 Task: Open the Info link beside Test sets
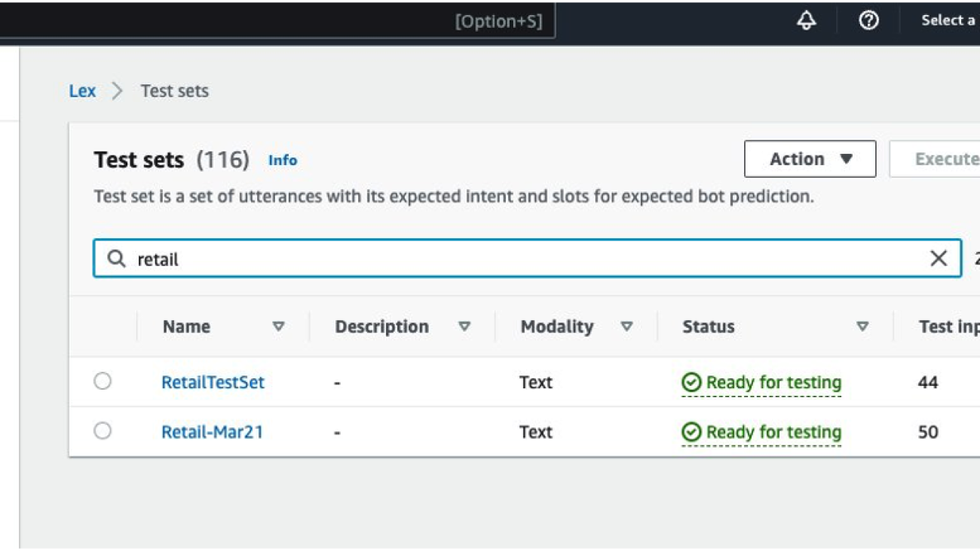[x=283, y=161]
